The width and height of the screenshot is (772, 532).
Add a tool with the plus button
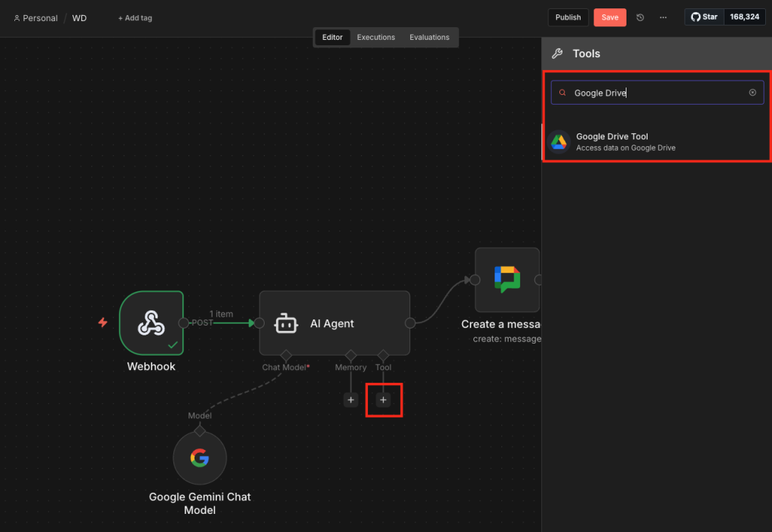coord(383,400)
